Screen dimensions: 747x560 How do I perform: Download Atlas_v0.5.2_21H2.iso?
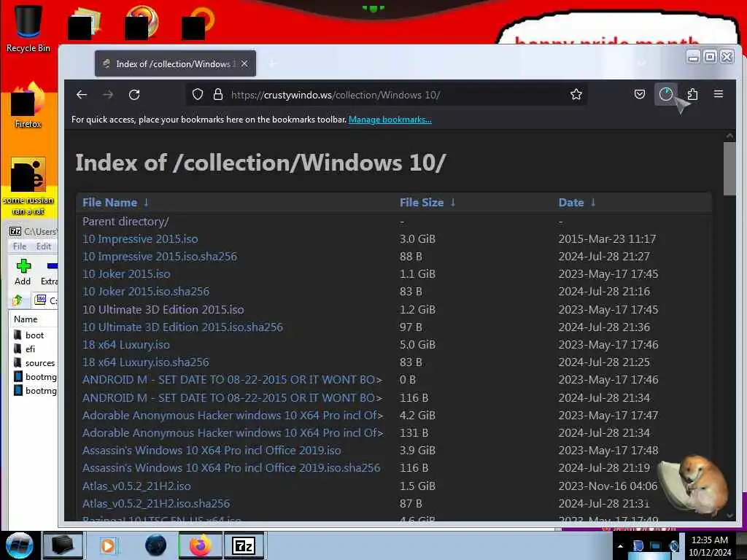point(136,486)
